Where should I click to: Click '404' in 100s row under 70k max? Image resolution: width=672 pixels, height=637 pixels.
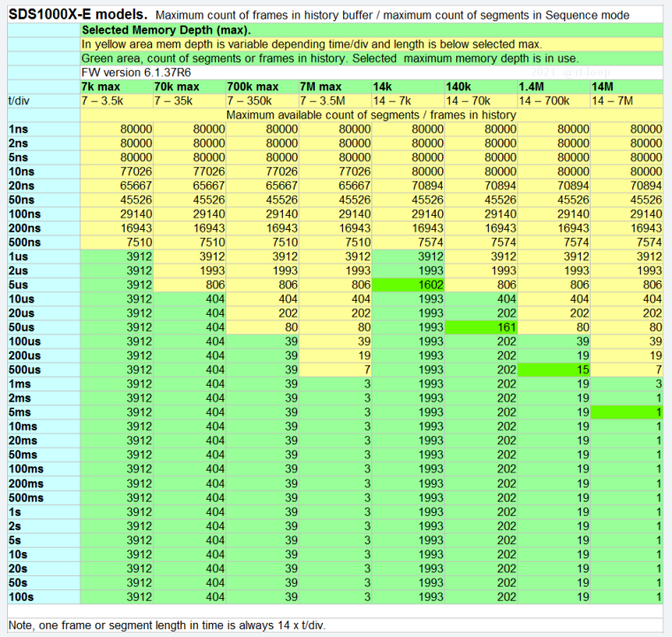click(x=189, y=596)
